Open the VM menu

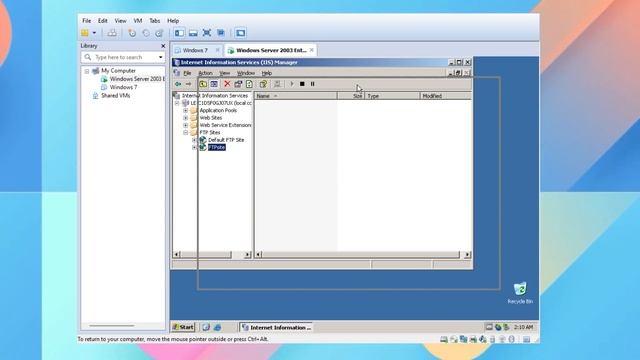click(138, 20)
